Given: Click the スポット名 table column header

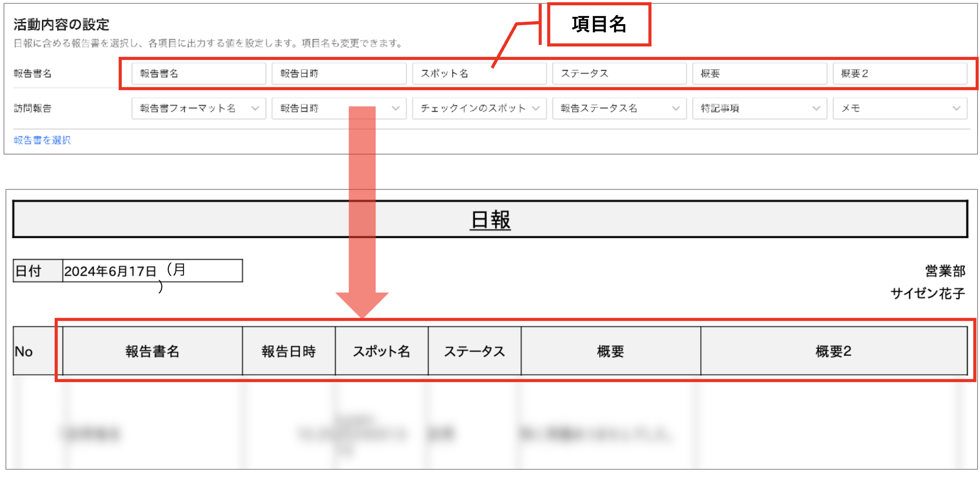Looking at the screenshot, I should click(382, 351).
